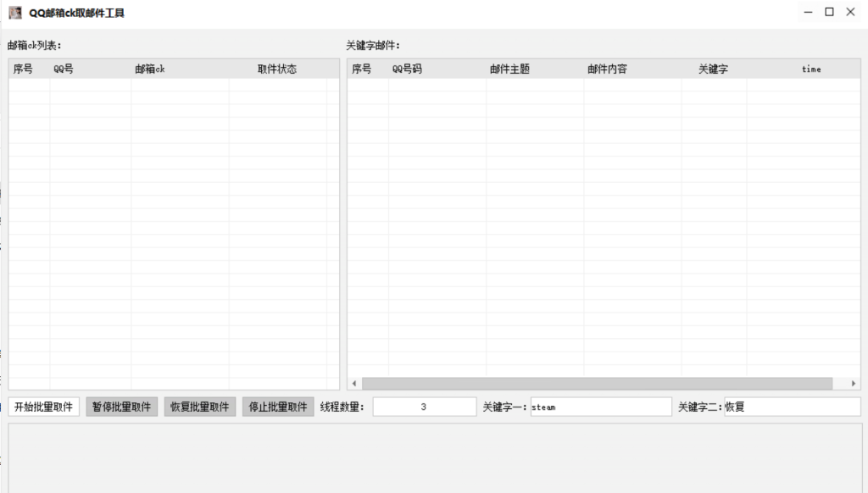The image size is (868, 493).
Task: Click the right arrow of the horizontal scrollbar
Action: (x=853, y=384)
